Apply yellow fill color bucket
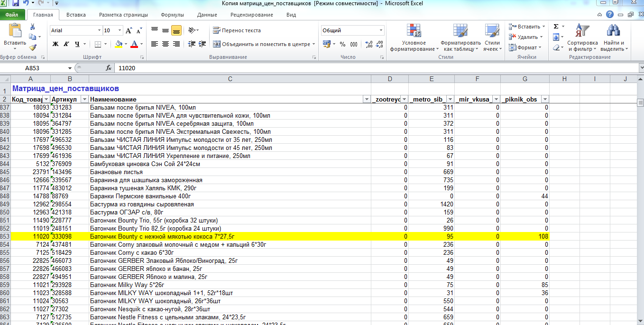 pyautogui.click(x=119, y=44)
